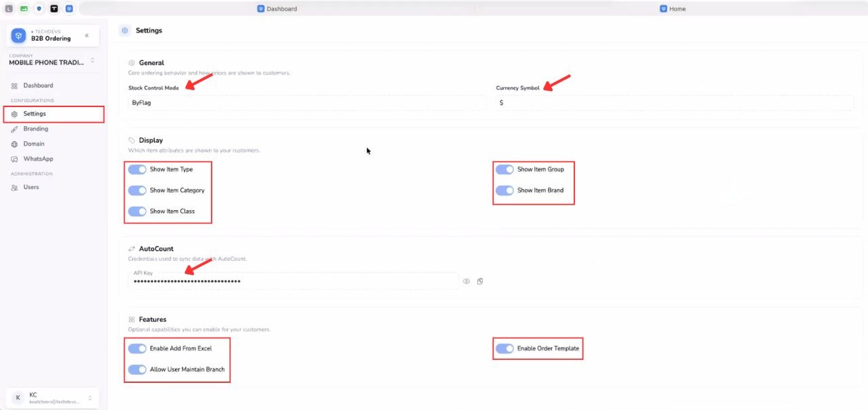Screen dimensions: 868x410
Task: Click the black T pinned tab icon
Action: [54, 9]
